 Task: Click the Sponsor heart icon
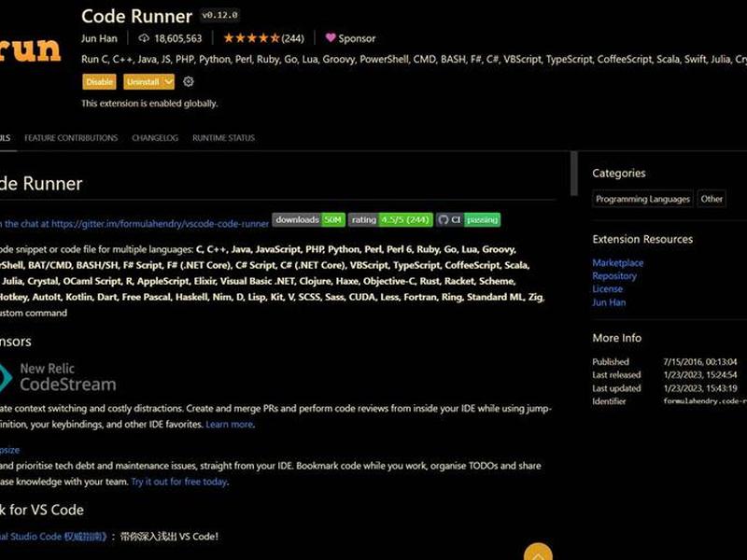point(331,37)
